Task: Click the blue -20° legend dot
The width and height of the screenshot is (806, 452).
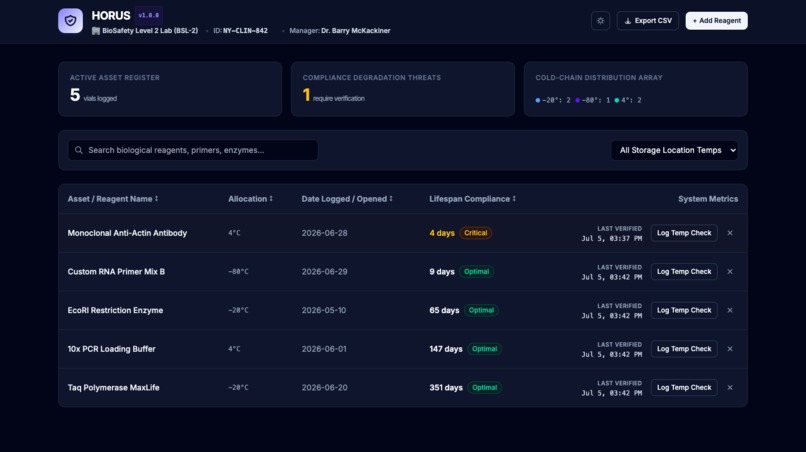Action: tap(538, 100)
